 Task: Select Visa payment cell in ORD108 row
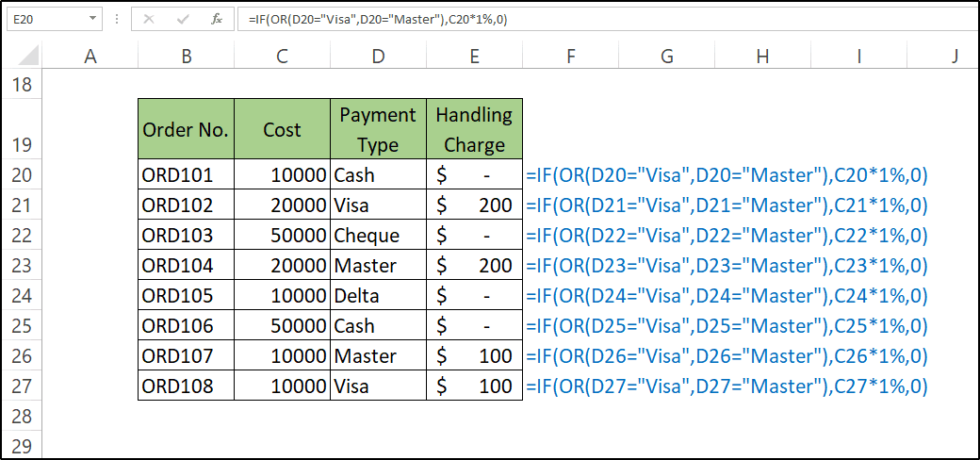378,385
